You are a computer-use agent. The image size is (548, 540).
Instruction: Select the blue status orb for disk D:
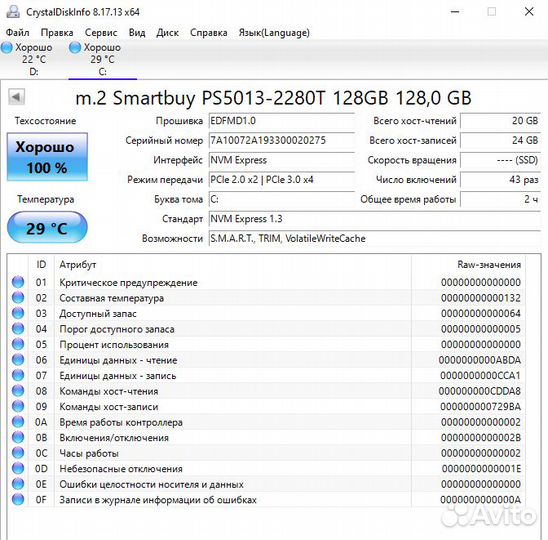click(7, 48)
